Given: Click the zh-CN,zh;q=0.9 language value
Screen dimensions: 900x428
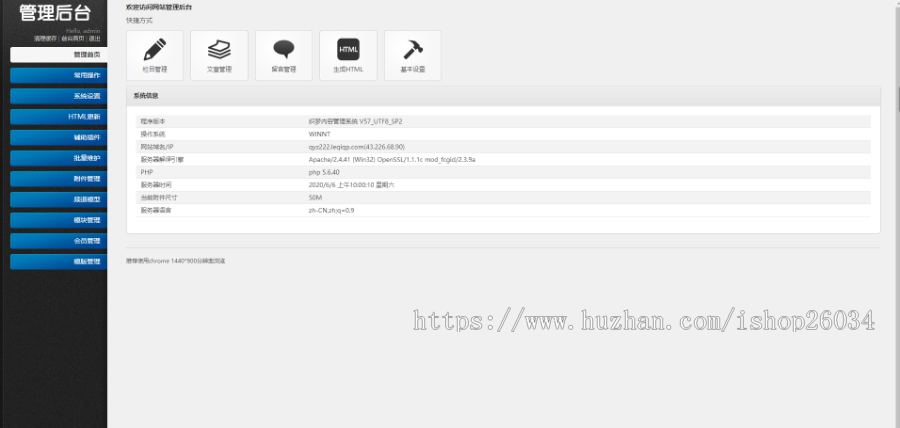Looking at the screenshot, I should pos(331,211).
